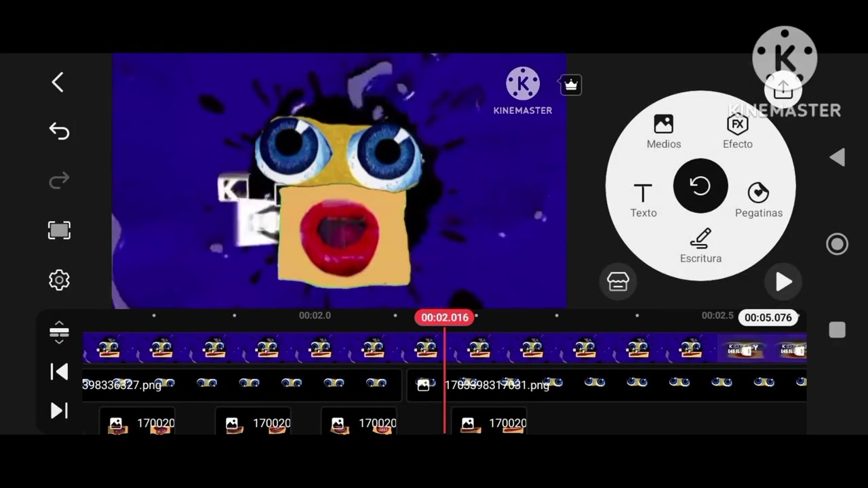Tap the premium crown icon

(x=571, y=85)
